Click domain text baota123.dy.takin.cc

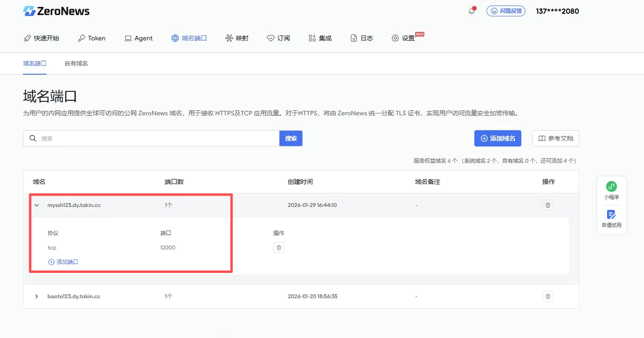pos(74,296)
